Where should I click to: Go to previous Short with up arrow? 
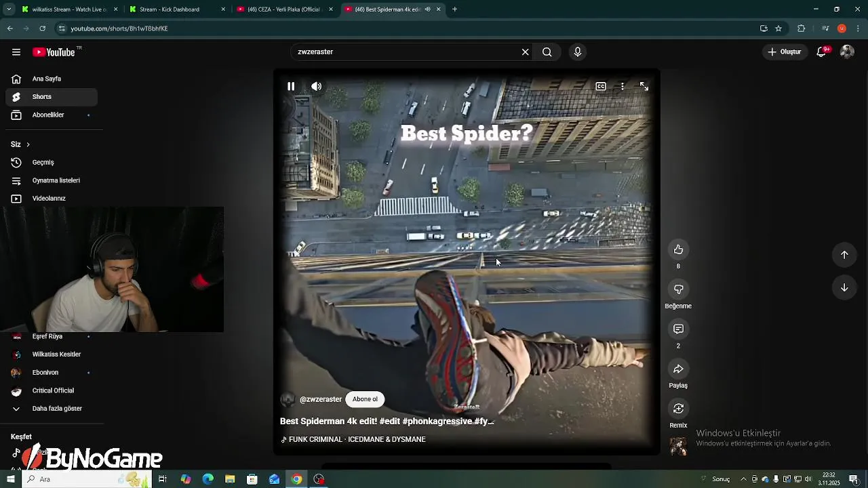844,255
